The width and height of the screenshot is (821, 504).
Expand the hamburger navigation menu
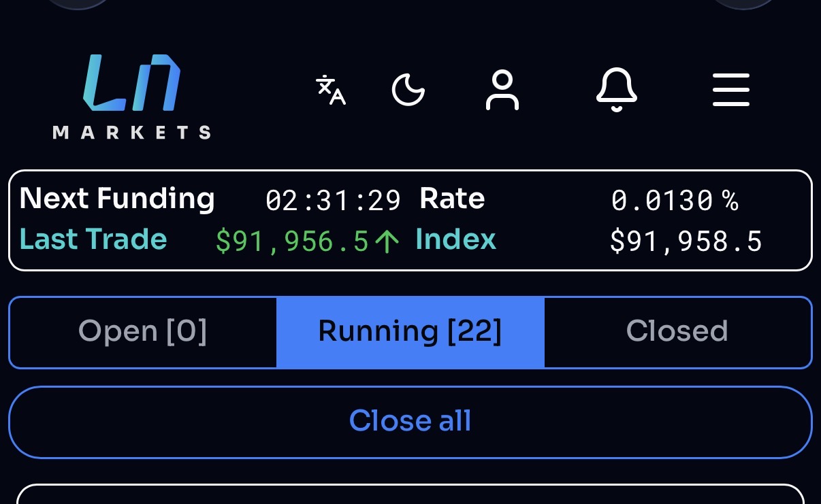(730, 90)
